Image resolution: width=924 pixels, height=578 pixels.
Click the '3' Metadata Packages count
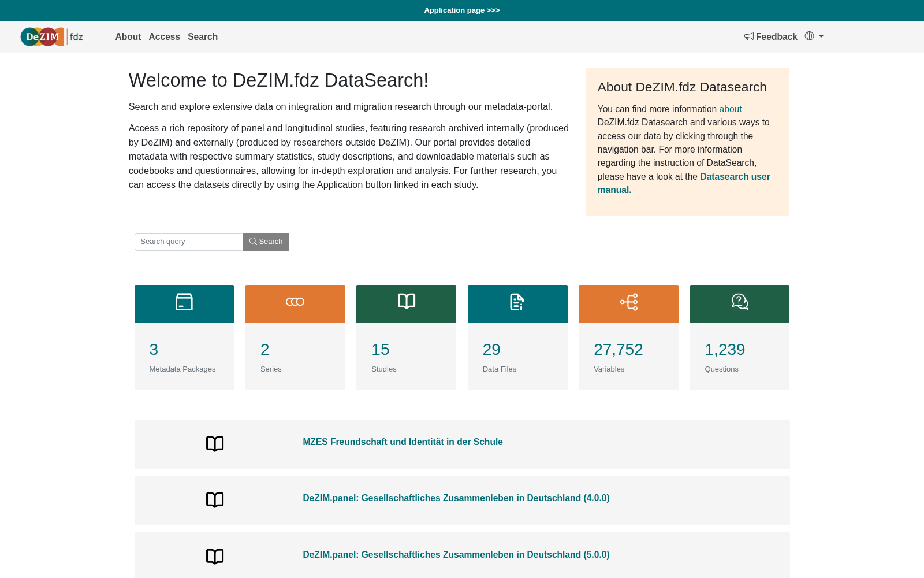tap(154, 350)
